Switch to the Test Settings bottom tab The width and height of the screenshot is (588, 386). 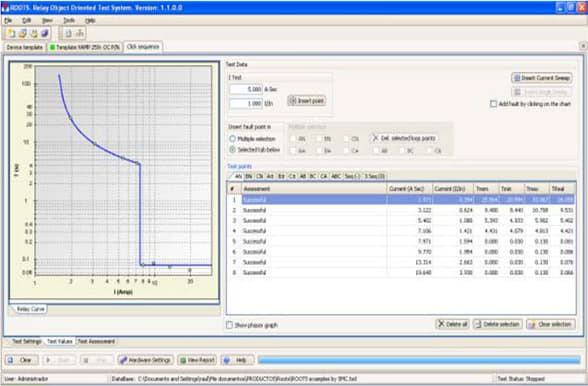(x=26, y=341)
